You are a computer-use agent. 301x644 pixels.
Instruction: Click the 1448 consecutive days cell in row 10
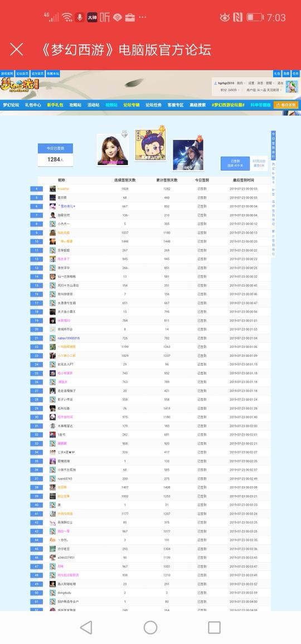[125, 241]
